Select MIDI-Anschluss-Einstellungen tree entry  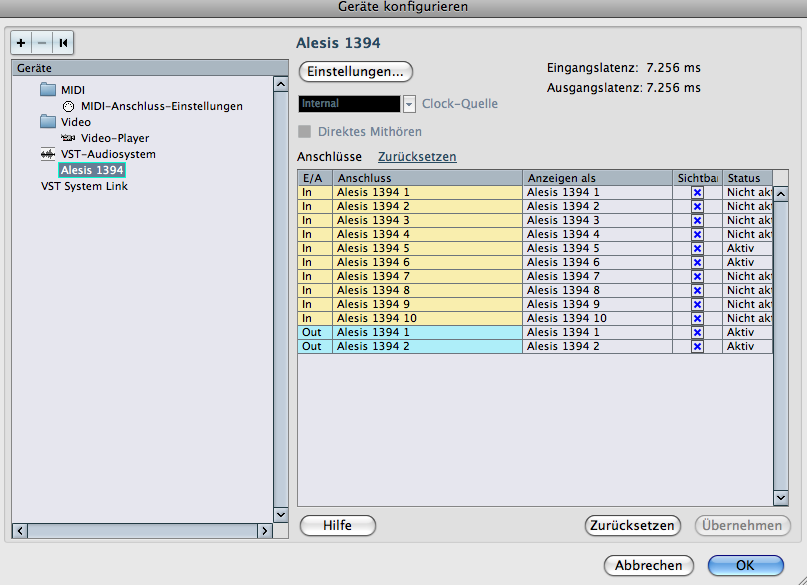[162, 106]
